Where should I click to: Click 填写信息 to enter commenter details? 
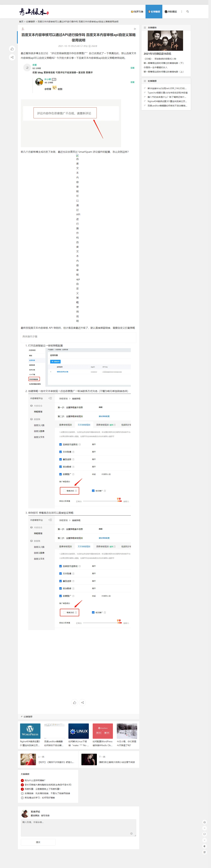pos(45,816)
